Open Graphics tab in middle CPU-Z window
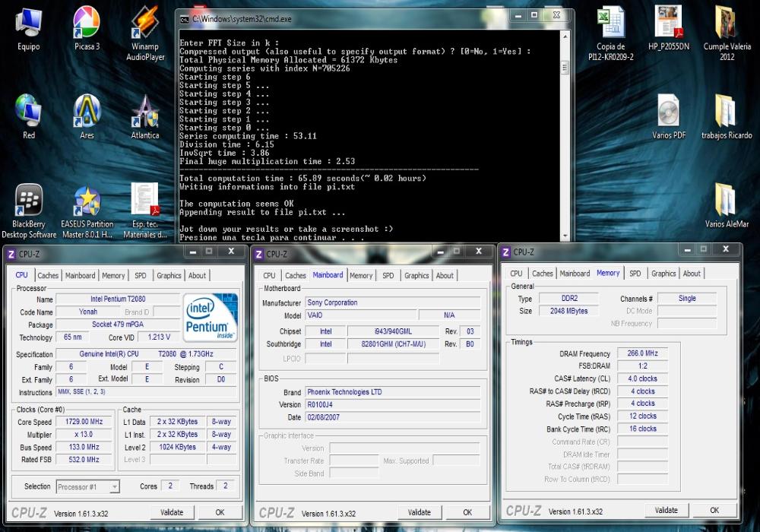Screen dimensions: 760x532 point(416,275)
